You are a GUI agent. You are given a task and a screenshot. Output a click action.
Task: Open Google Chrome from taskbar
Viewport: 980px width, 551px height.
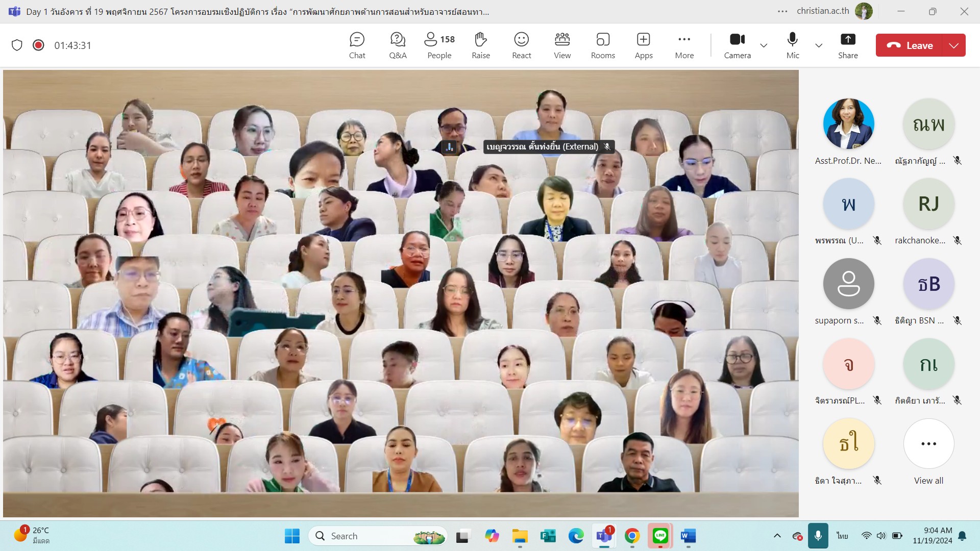(x=632, y=536)
